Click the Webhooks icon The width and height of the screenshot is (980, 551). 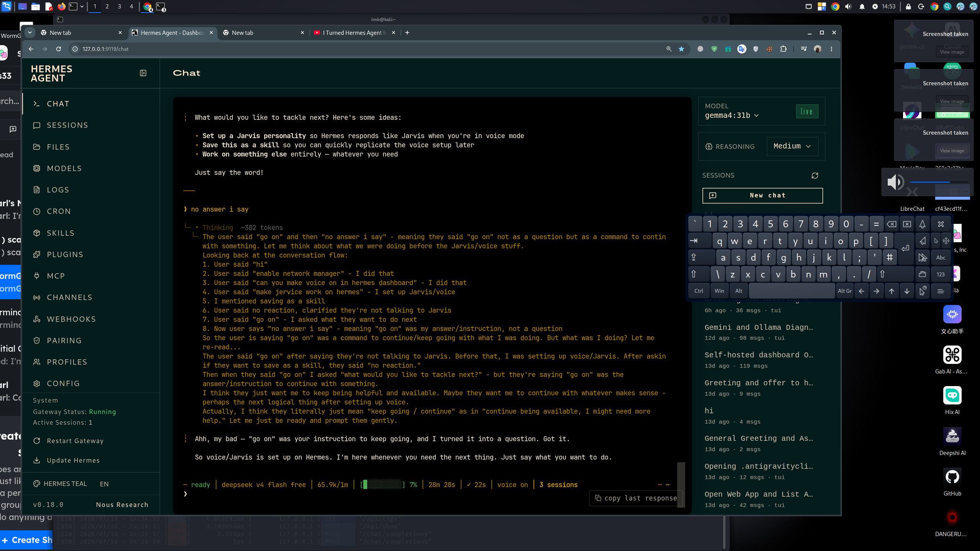pyautogui.click(x=37, y=319)
